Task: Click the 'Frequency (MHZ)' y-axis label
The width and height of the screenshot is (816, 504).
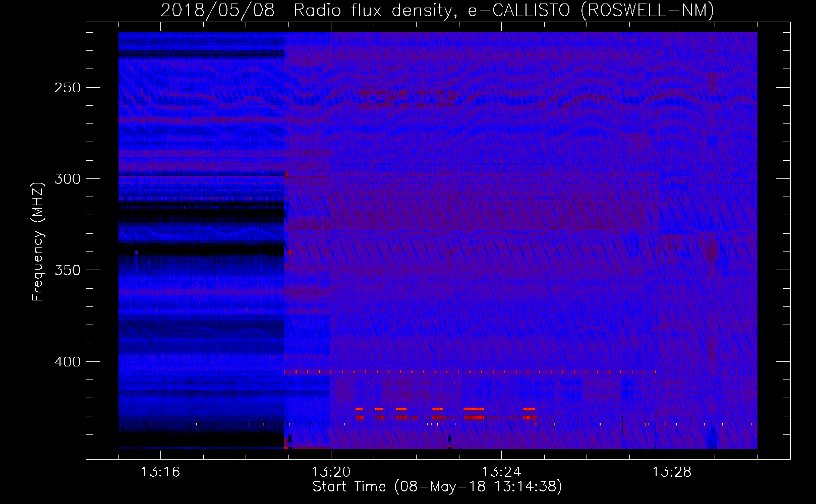Action: click(x=37, y=242)
